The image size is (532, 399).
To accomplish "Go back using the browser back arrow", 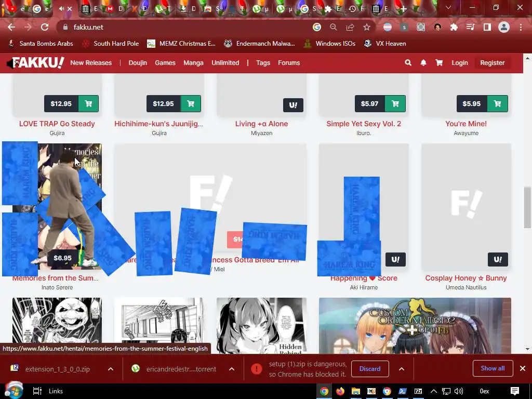I will pyautogui.click(x=11, y=27).
